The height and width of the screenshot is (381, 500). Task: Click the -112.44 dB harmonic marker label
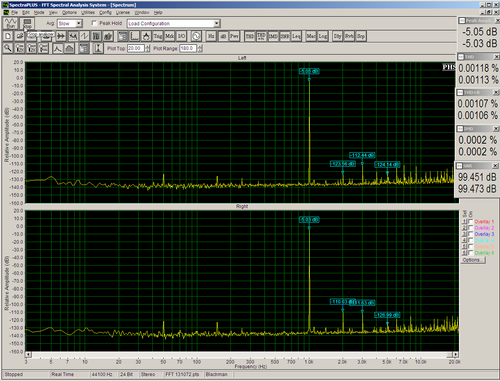pyautogui.click(x=362, y=155)
